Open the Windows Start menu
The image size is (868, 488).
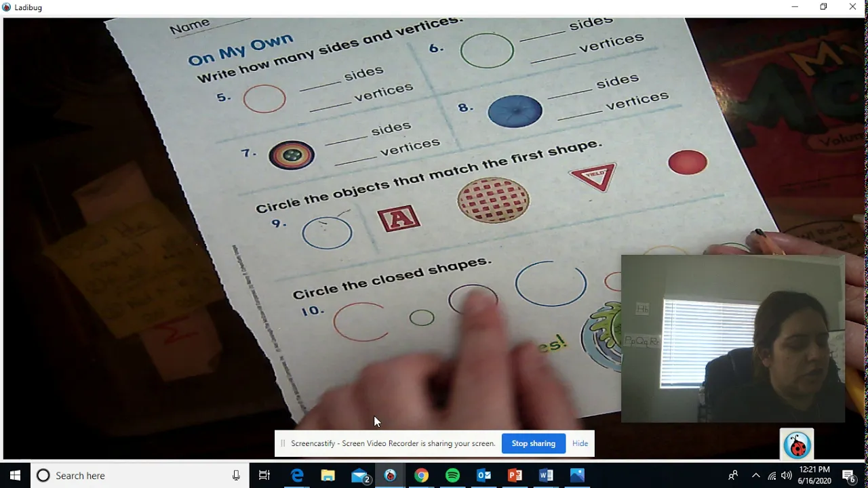(15, 475)
